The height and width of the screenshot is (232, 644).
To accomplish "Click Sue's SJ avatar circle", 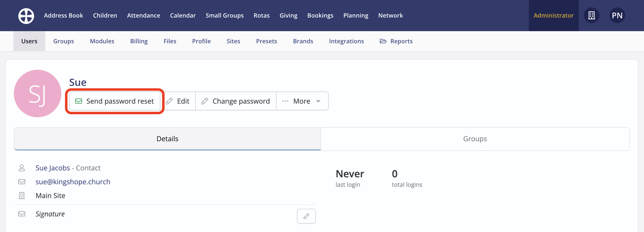I will click(37, 93).
